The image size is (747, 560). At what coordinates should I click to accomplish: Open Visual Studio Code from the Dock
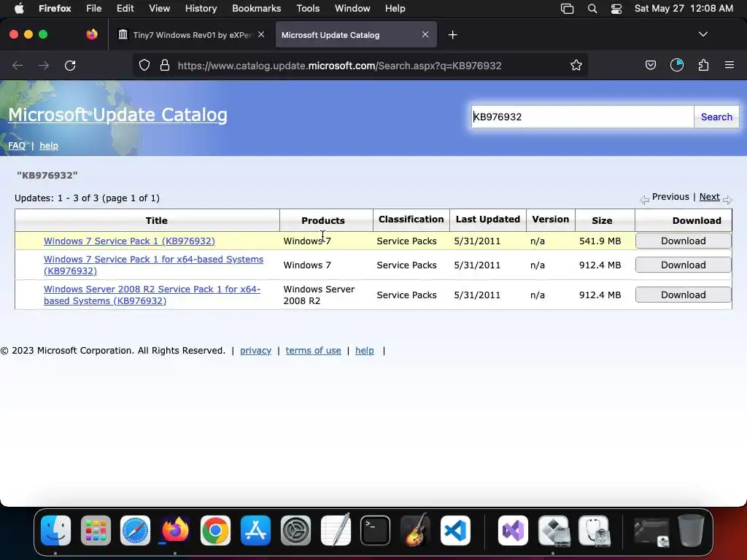pos(455,530)
